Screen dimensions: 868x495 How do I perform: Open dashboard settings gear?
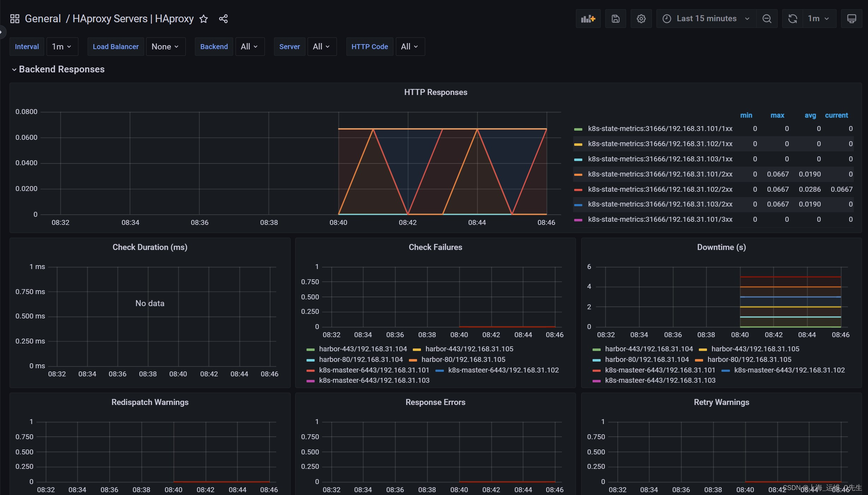(641, 19)
